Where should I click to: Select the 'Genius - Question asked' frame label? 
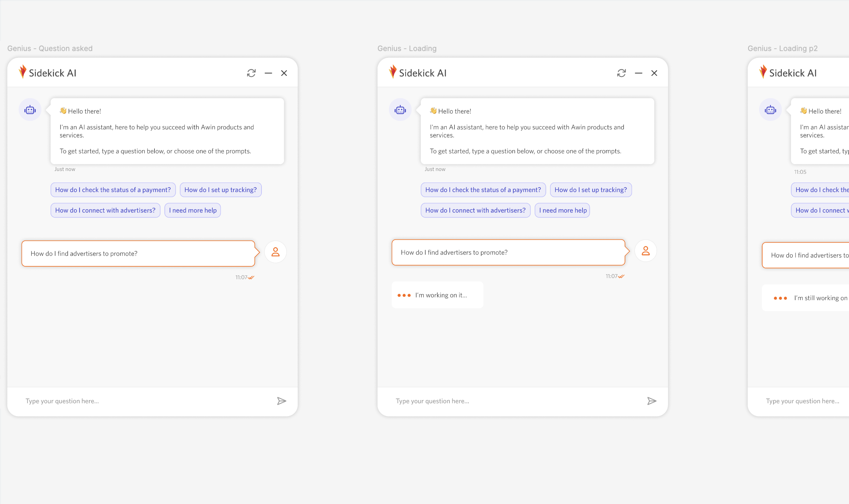pyautogui.click(x=50, y=48)
